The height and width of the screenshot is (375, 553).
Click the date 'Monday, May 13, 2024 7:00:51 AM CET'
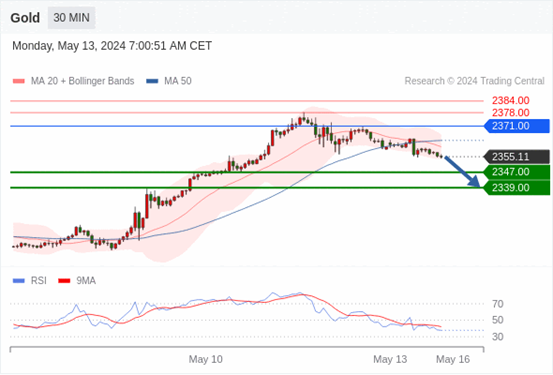(x=112, y=46)
